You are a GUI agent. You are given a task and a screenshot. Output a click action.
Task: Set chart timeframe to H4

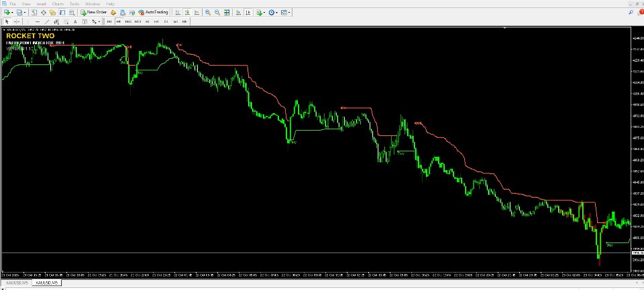pos(156,21)
